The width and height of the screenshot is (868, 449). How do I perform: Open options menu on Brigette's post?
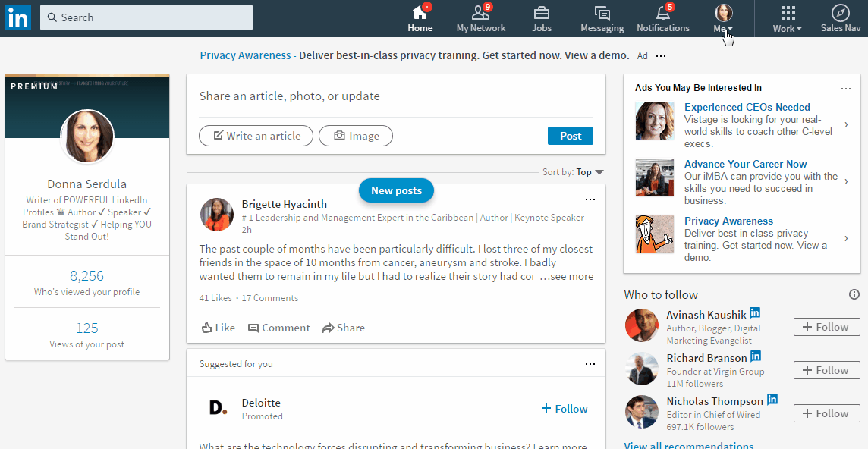(x=590, y=199)
